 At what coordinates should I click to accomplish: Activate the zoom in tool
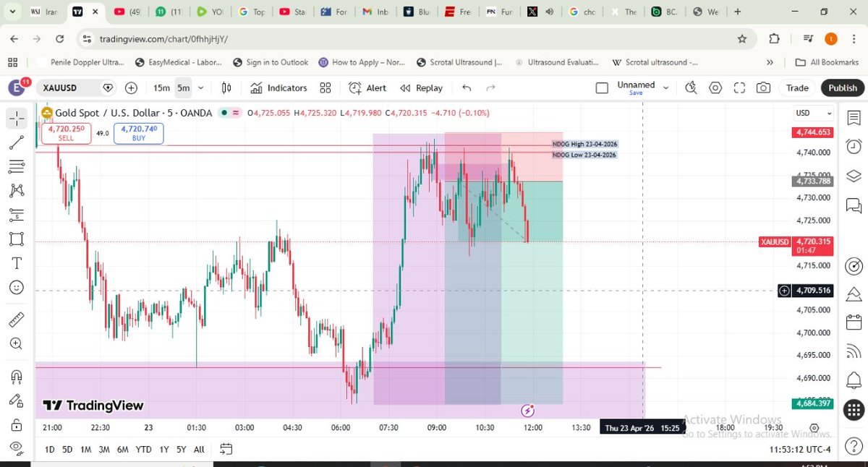17,343
